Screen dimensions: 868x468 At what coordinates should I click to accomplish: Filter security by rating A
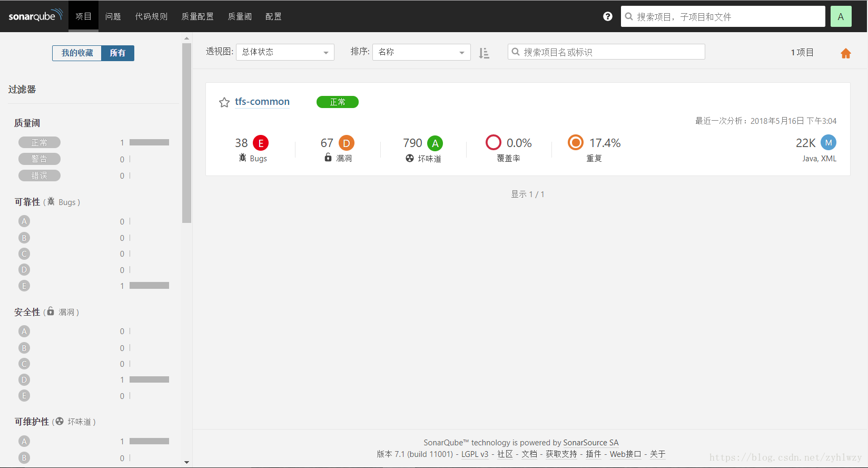coord(24,331)
